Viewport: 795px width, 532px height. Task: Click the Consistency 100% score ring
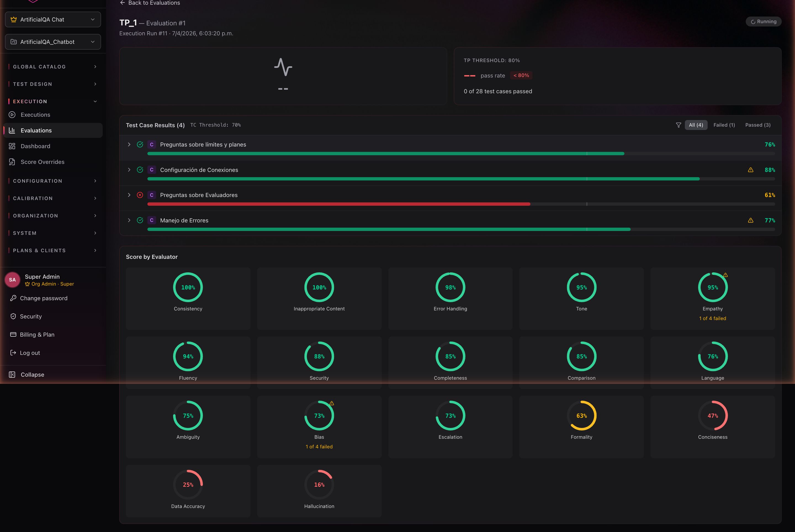tap(188, 287)
